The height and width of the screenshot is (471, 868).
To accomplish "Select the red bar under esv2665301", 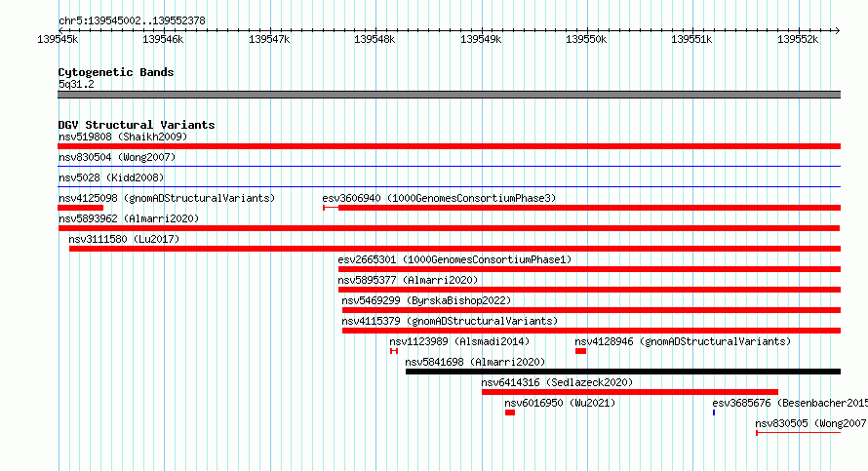I will (x=589, y=269).
